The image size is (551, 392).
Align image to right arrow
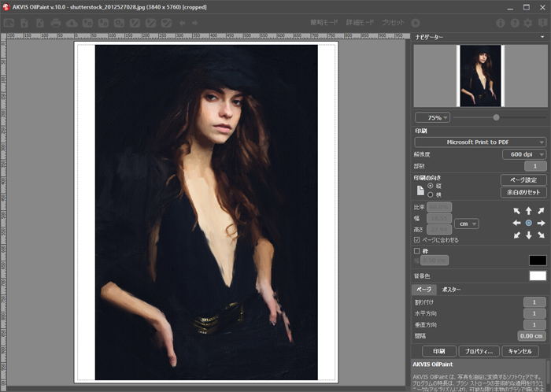[542, 223]
